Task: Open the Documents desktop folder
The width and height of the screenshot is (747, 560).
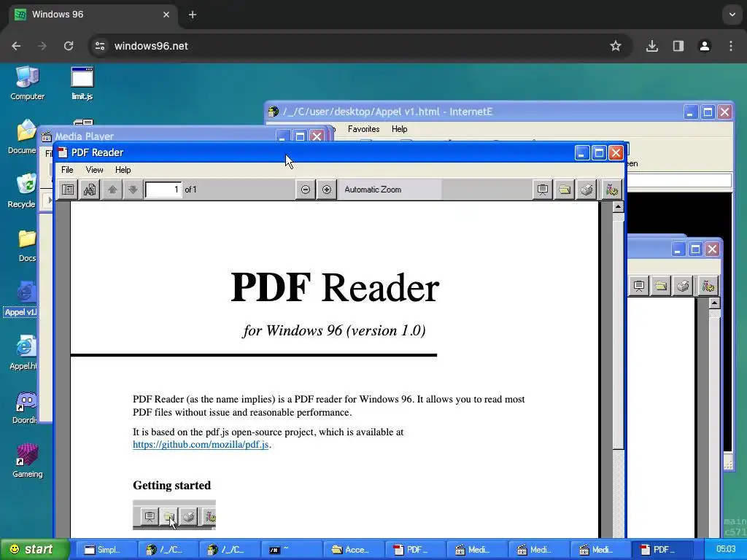Action: click(24, 137)
